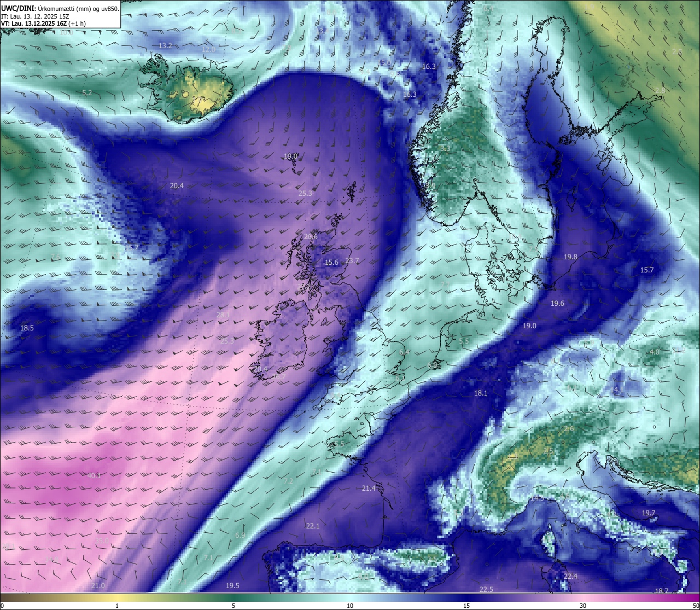Click the 19.6 value label
Screen dimensions: 700x610
(557, 303)
